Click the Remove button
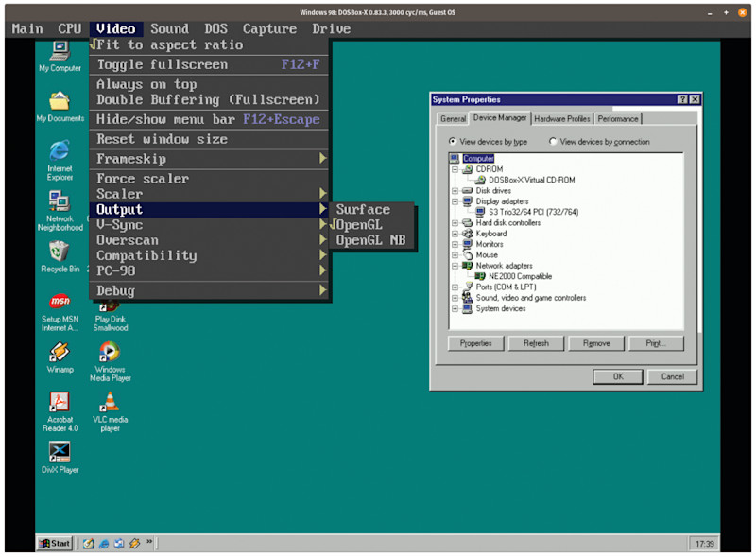Viewport: 756px width, 557px height. point(596,343)
